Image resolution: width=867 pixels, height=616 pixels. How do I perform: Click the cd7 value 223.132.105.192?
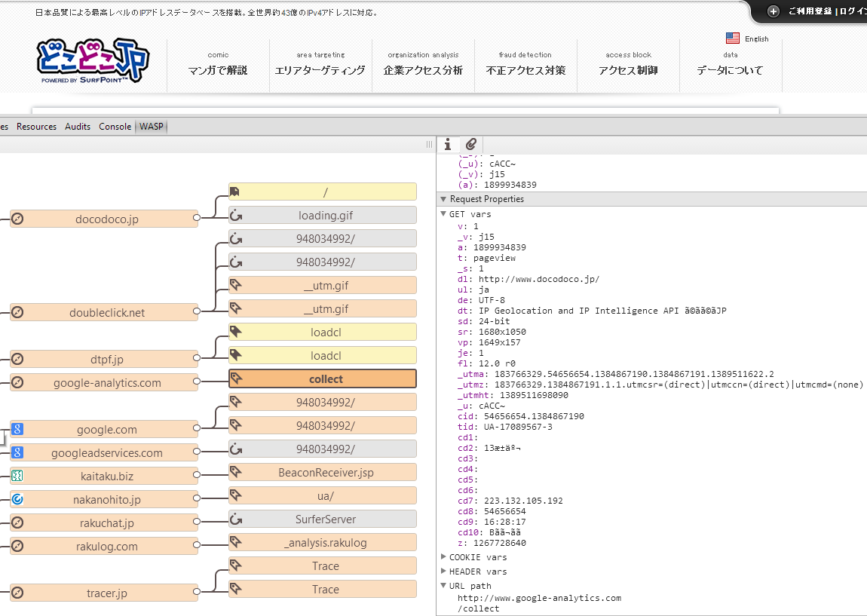[x=523, y=501]
